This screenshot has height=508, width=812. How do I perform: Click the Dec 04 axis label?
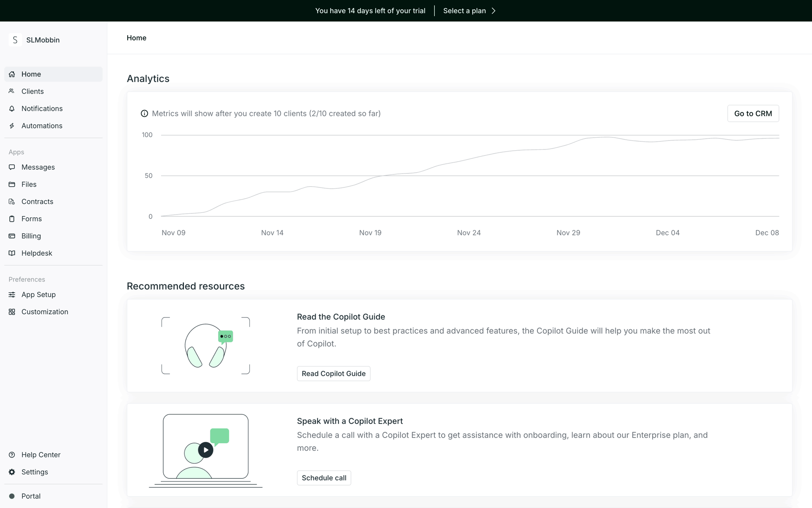(x=668, y=233)
